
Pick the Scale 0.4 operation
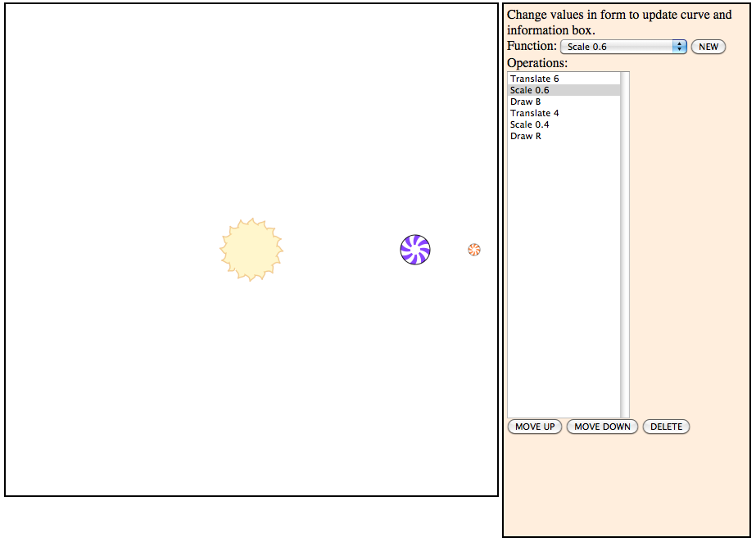[x=530, y=124]
